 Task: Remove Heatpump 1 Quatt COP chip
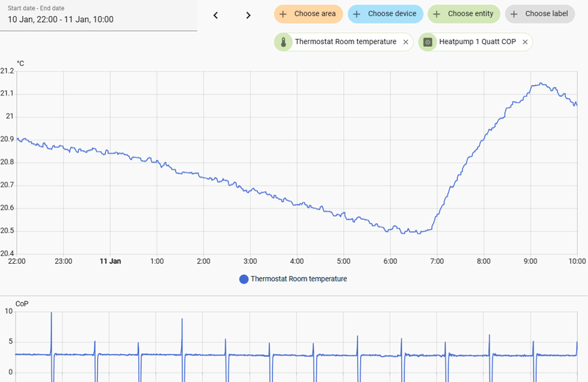[x=525, y=42]
